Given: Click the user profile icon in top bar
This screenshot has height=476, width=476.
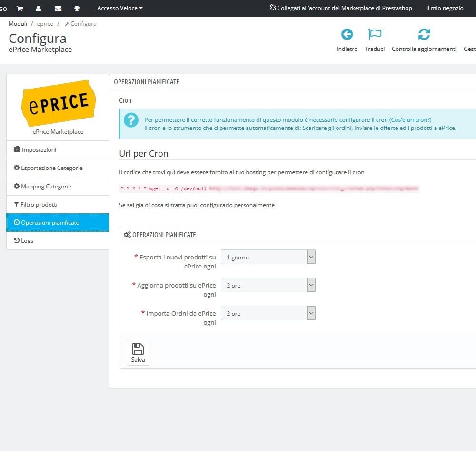Looking at the screenshot, I should pos(38,9).
